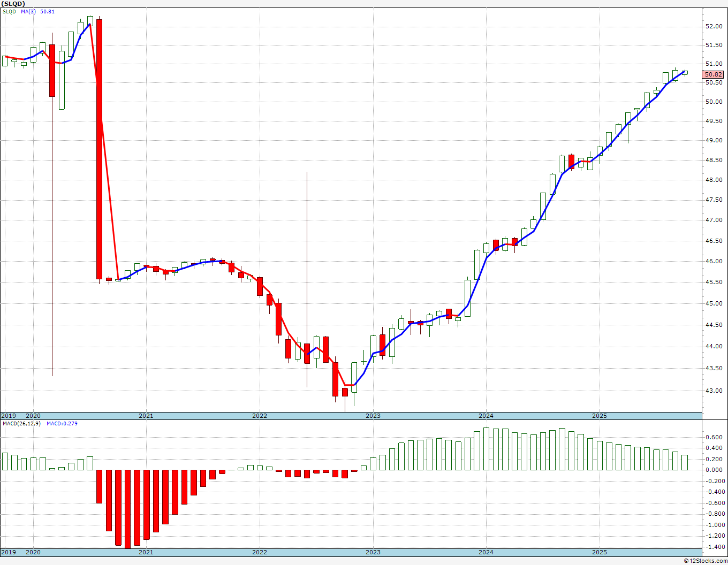This screenshot has width=728, height=565.
Task: Select 2020 on the price chart time axis
Action: [x=33, y=416]
